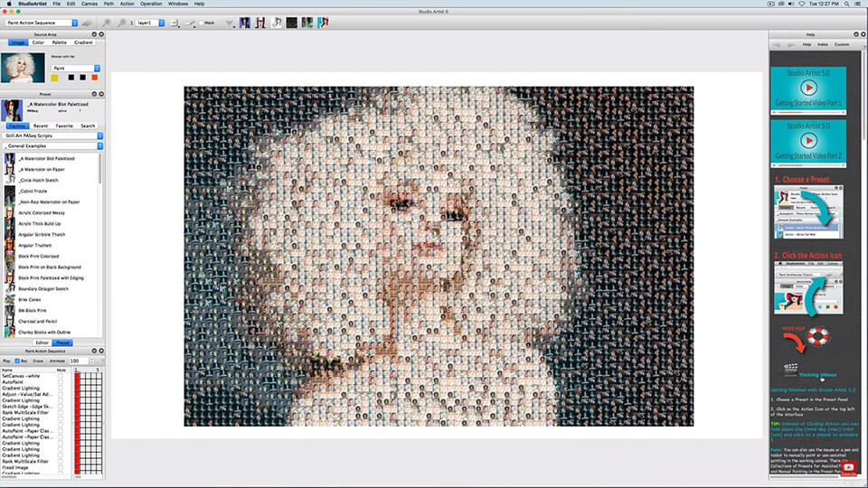868x488 pixels.
Task: Click the teal two-face preset shortcut in the toolbar
Action: point(307,23)
